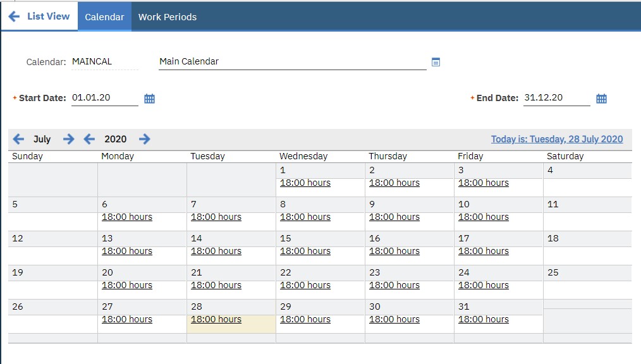
Task: Advance the calendar to August
Action: [x=68, y=138]
